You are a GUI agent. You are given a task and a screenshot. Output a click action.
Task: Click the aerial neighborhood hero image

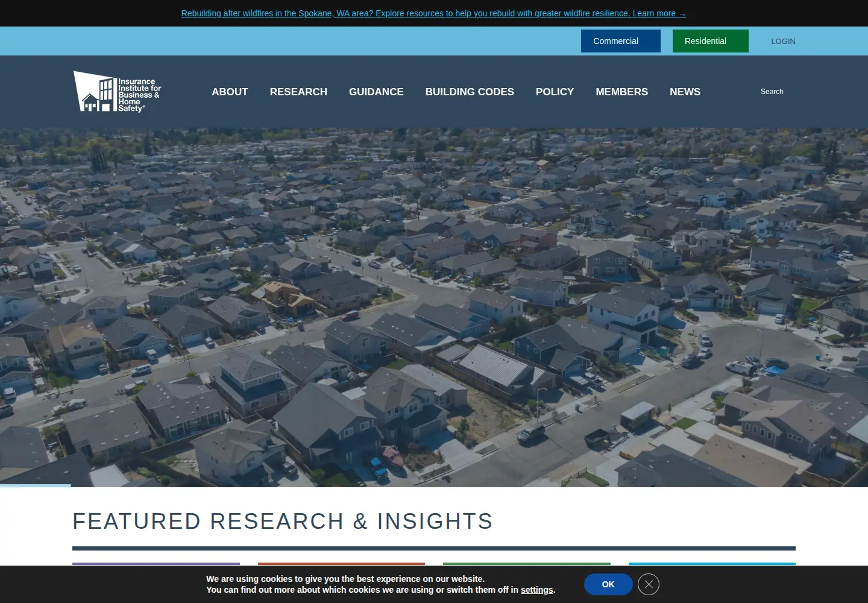[x=434, y=308]
